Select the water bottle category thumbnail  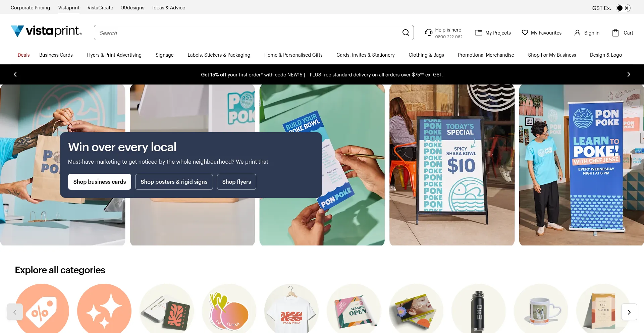pos(478,309)
